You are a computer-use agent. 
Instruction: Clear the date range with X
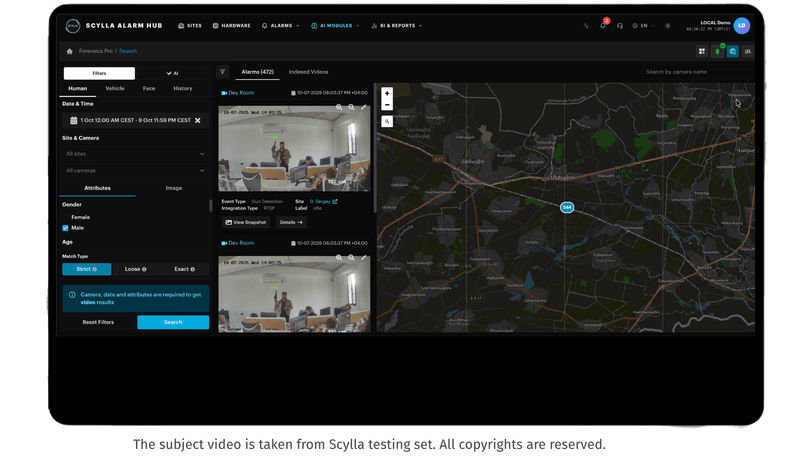[197, 120]
